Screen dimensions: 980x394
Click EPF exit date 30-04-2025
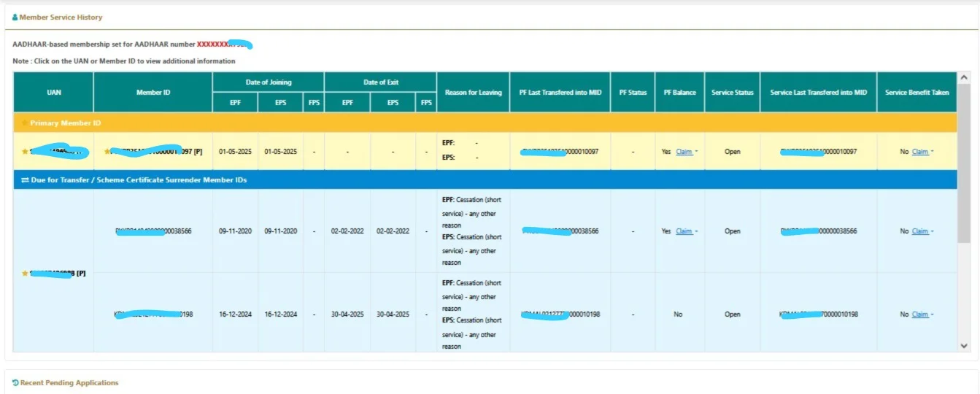point(347,314)
